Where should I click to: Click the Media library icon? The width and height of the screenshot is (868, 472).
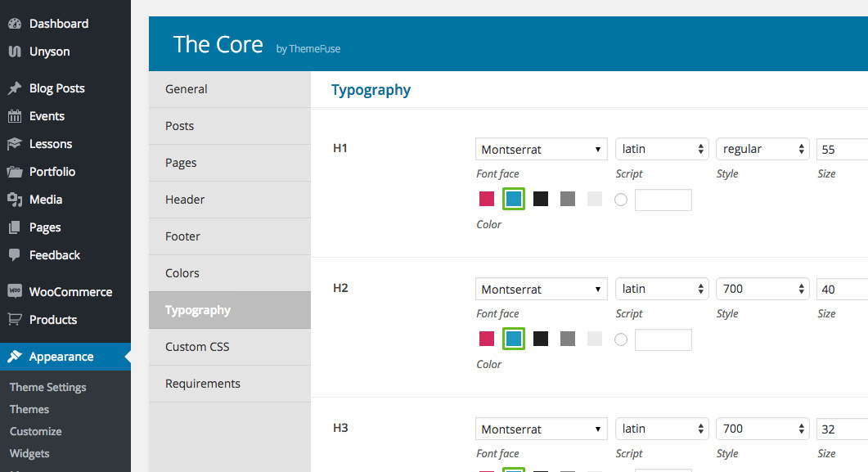[15, 200]
